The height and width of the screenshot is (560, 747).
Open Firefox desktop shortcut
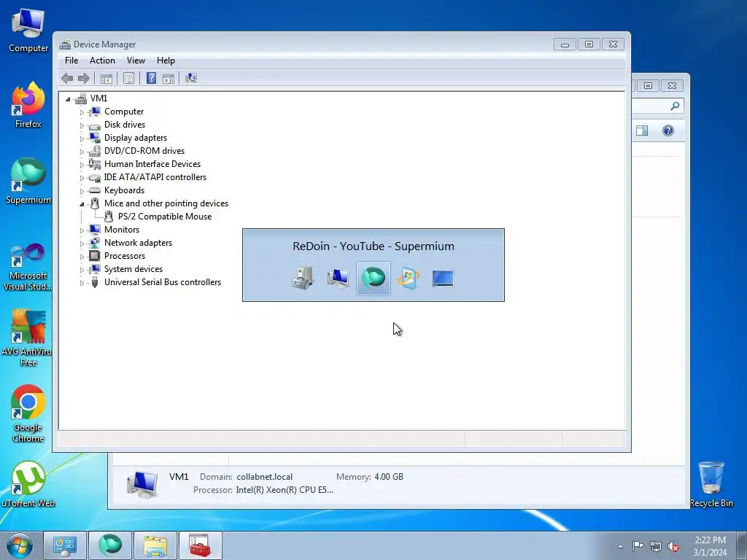[28, 105]
